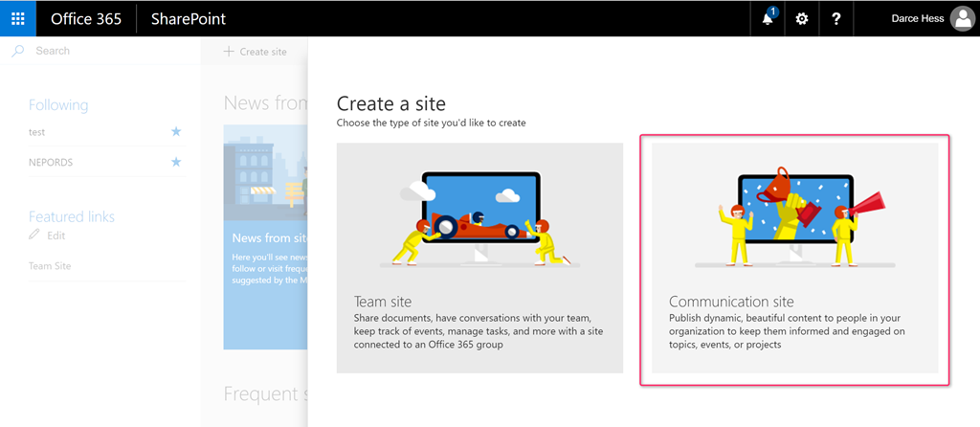Click the Office 365 title link

pyautogui.click(x=86, y=19)
